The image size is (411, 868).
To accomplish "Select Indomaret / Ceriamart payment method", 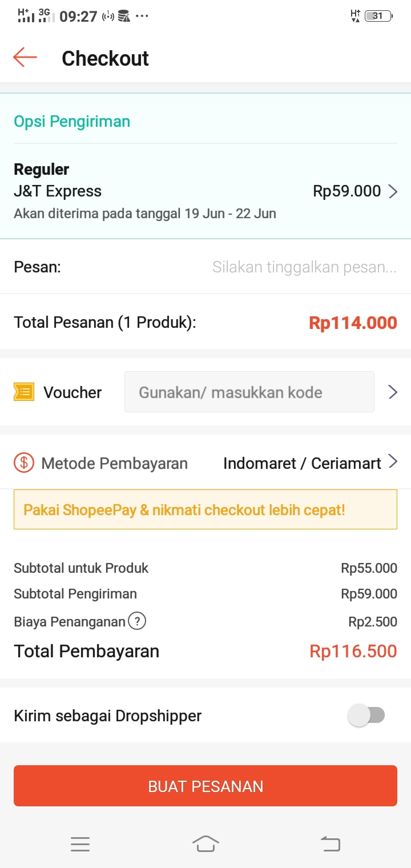I will click(302, 463).
